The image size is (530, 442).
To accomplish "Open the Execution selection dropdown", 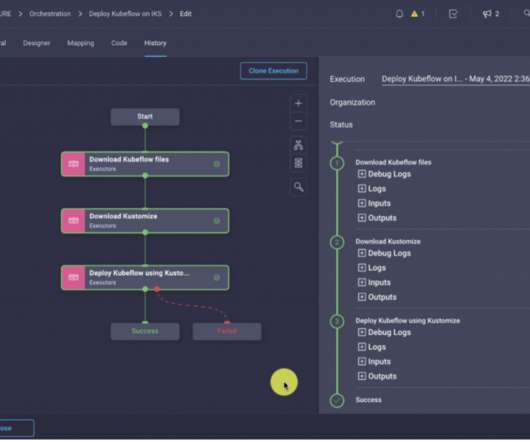I will tap(456, 79).
